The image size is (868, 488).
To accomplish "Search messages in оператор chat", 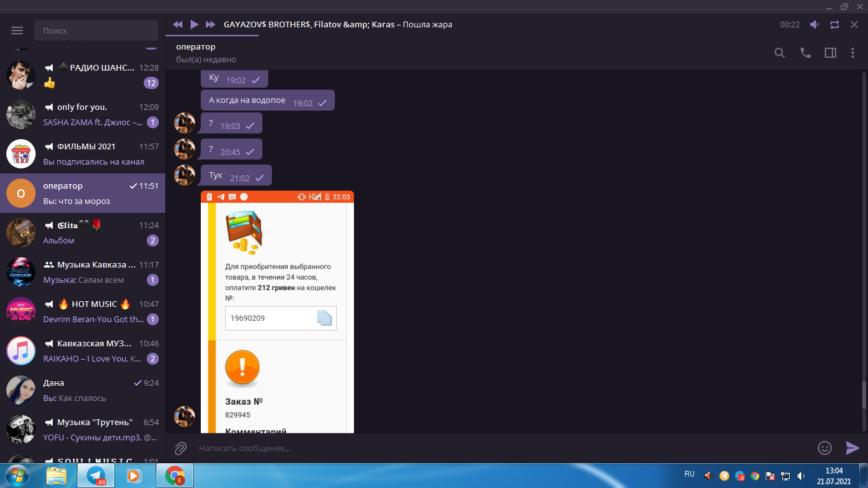I will click(780, 53).
